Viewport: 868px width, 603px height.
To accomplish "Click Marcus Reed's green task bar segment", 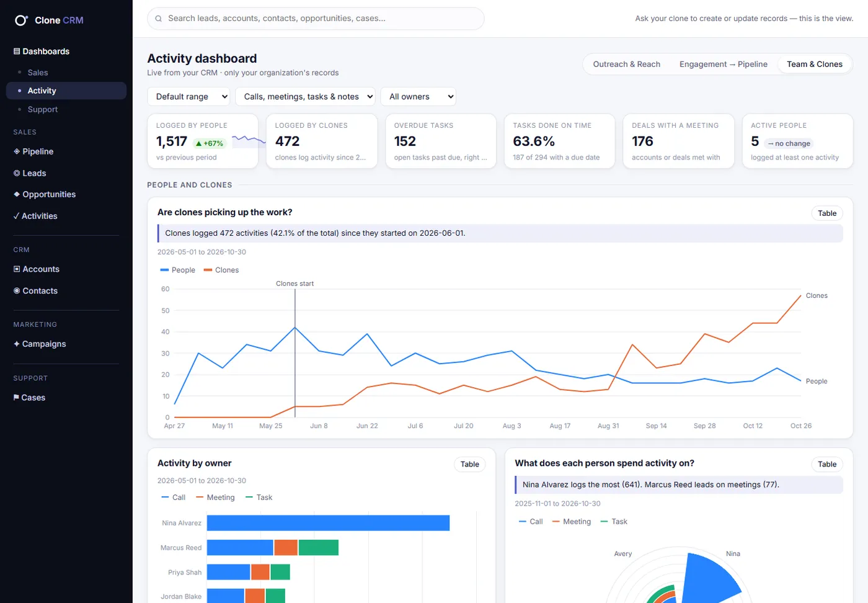I will (x=319, y=548).
